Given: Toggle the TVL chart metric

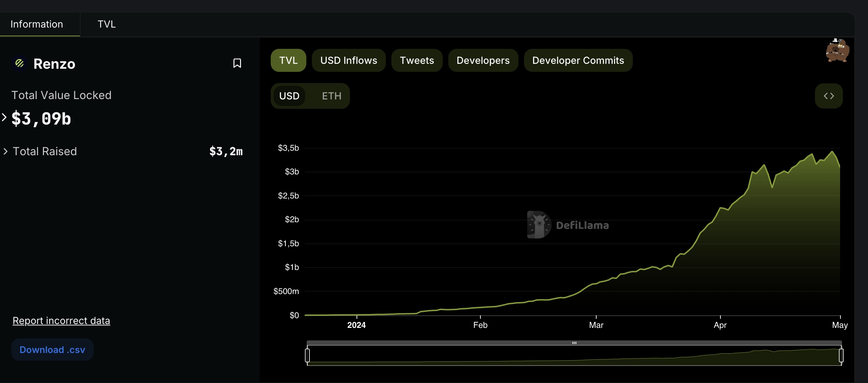Looking at the screenshot, I should point(289,60).
